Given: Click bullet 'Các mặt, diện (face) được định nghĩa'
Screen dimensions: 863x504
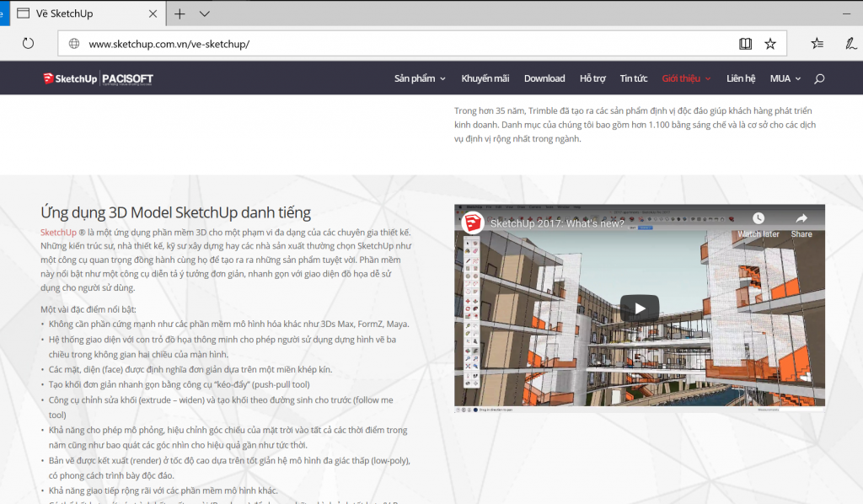Looking at the screenshot, I should click(x=190, y=369).
